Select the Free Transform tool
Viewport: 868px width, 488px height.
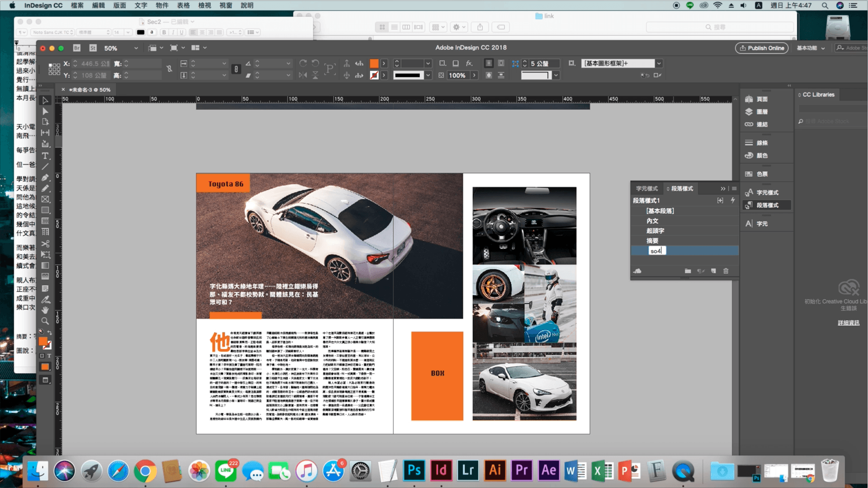45,255
